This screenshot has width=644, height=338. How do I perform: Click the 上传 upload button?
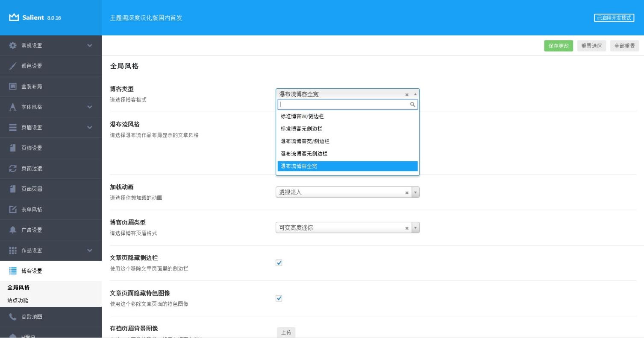(286, 332)
